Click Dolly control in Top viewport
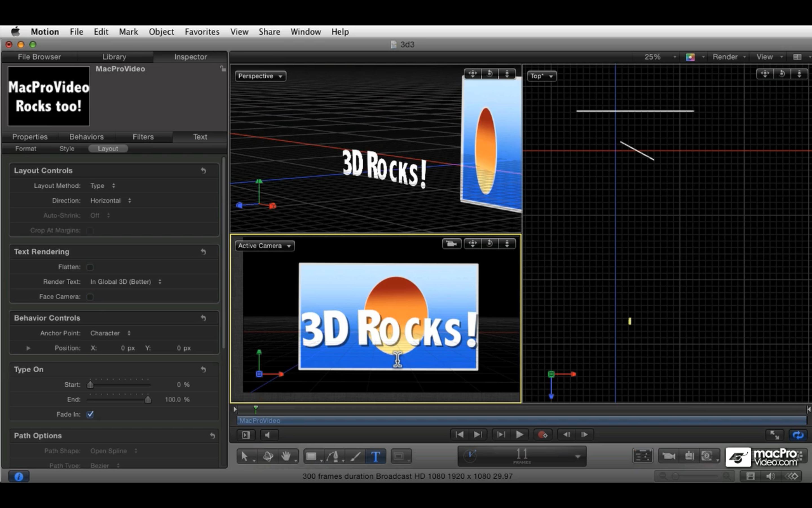 click(799, 74)
